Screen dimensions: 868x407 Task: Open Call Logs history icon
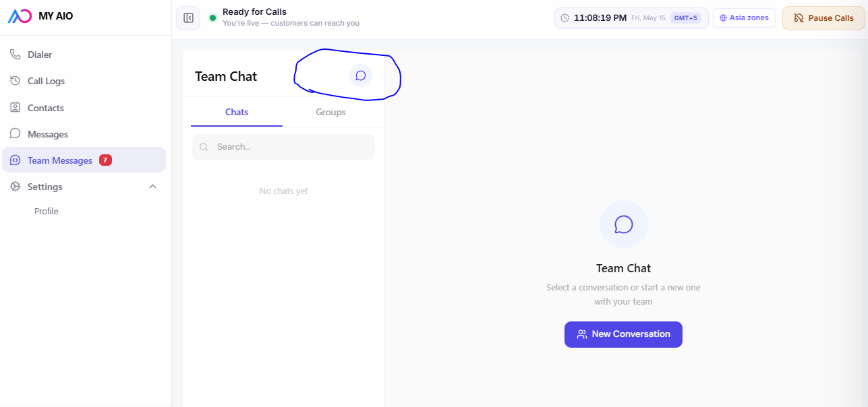click(15, 81)
